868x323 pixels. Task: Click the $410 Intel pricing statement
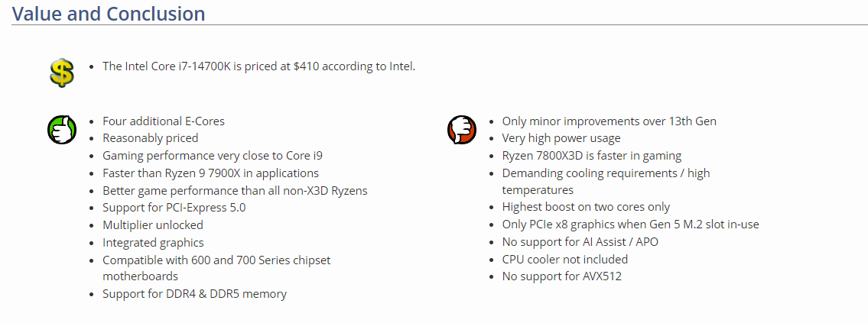pos(258,66)
